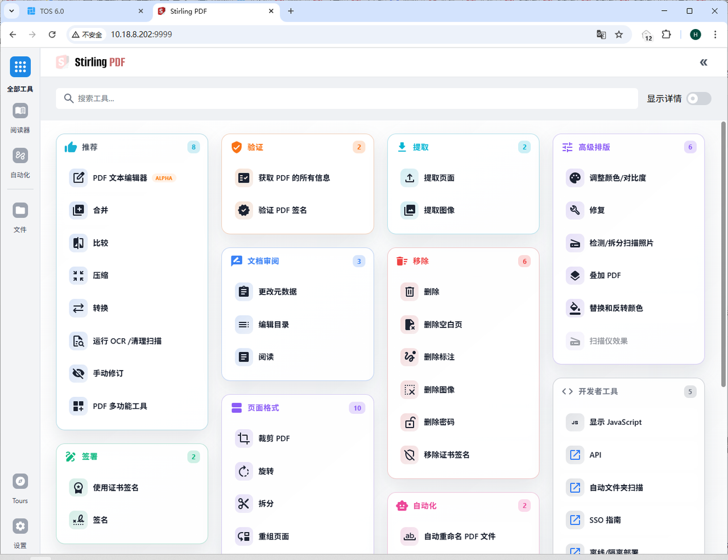The image size is (728, 560).
Task: Click the 页面格式 category header
Action: 297,408
